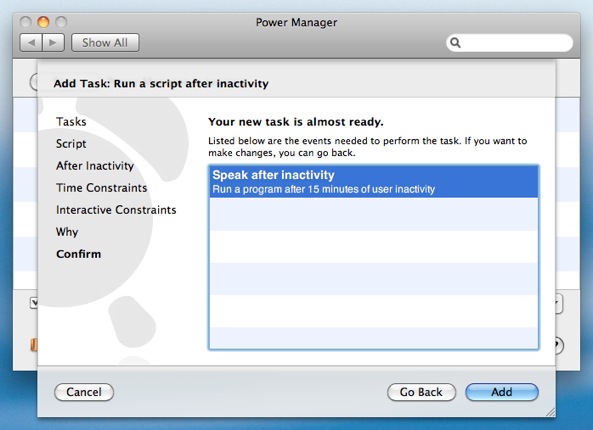
Task: Click the Go Back button
Action: (421, 392)
